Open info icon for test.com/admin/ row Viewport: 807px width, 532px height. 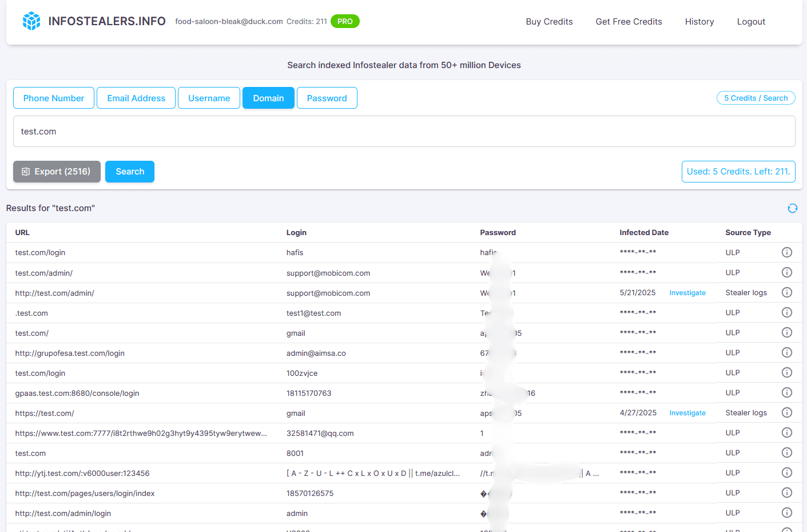(786, 272)
